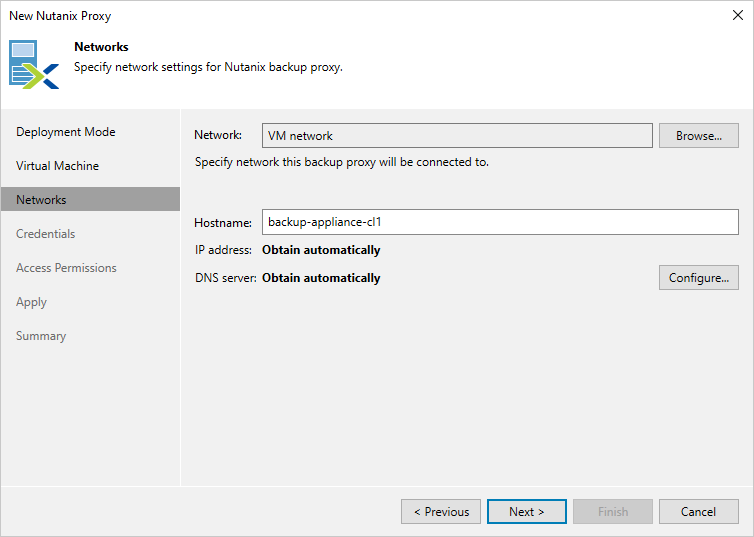The width and height of the screenshot is (754, 537).
Task: Click the IP address Obtain automatically value
Action: pyautogui.click(x=321, y=250)
